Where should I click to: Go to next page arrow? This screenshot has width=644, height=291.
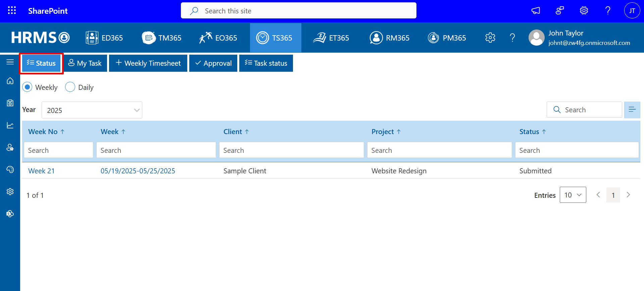coord(628,195)
